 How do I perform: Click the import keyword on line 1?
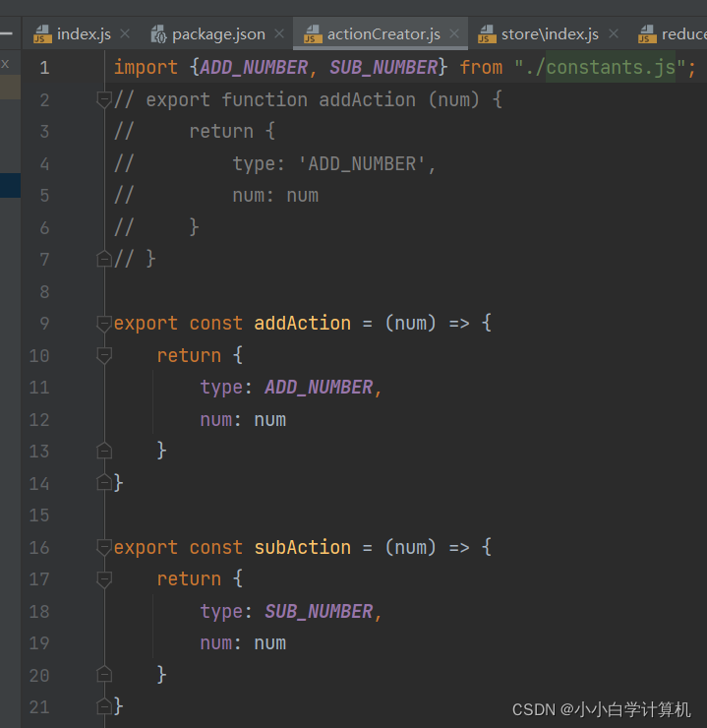coord(146,68)
